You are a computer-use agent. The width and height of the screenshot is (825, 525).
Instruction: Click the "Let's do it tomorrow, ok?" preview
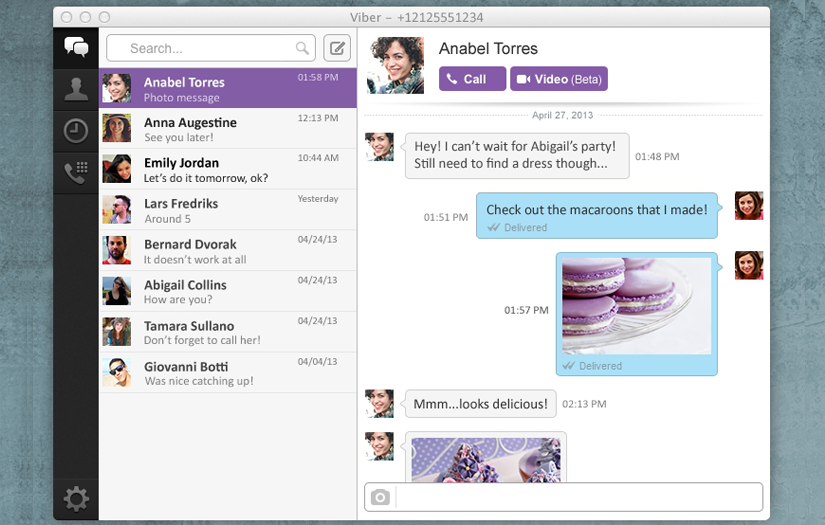pyautogui.click(x=206, y=178)
